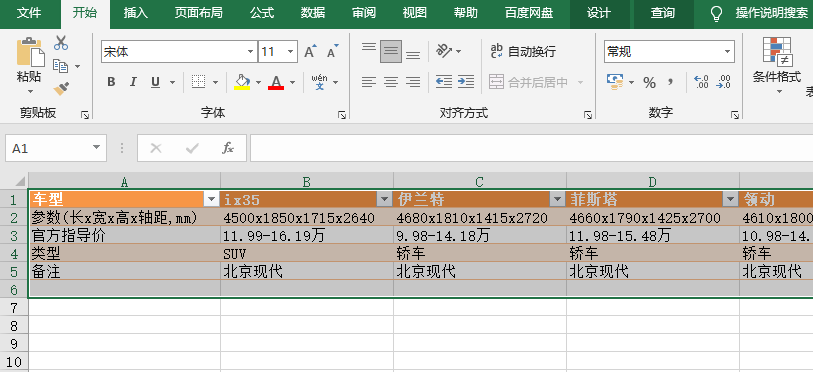Apply yellow fill color
This screenshot has height=372, width=813.
point(242,82)
